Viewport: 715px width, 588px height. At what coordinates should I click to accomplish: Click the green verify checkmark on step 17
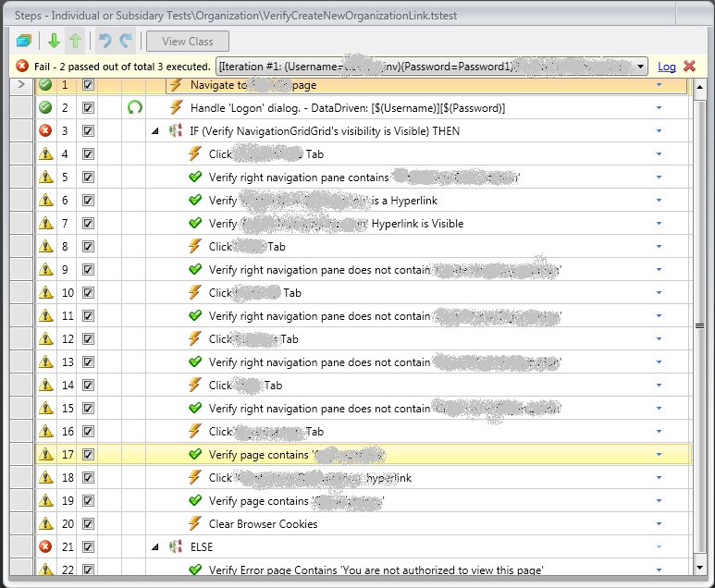(195, 454)
